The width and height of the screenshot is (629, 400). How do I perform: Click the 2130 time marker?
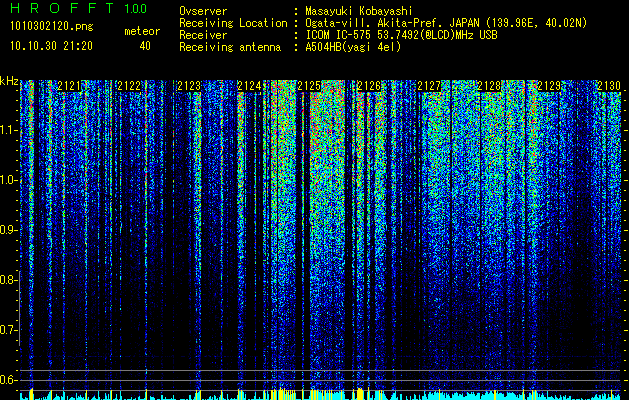point(609,86)
